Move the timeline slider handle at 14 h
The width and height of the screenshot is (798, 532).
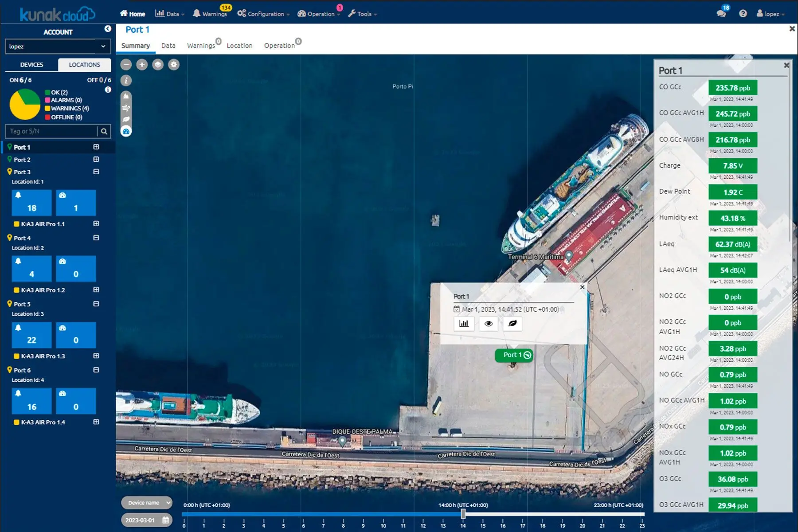click(x=463, y=513)
